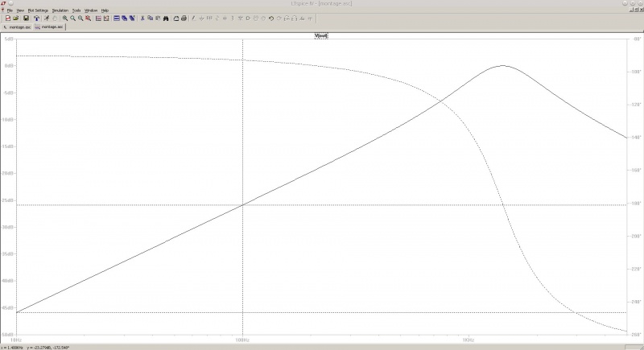Run the simulation with running-man icon

[47, 19]
